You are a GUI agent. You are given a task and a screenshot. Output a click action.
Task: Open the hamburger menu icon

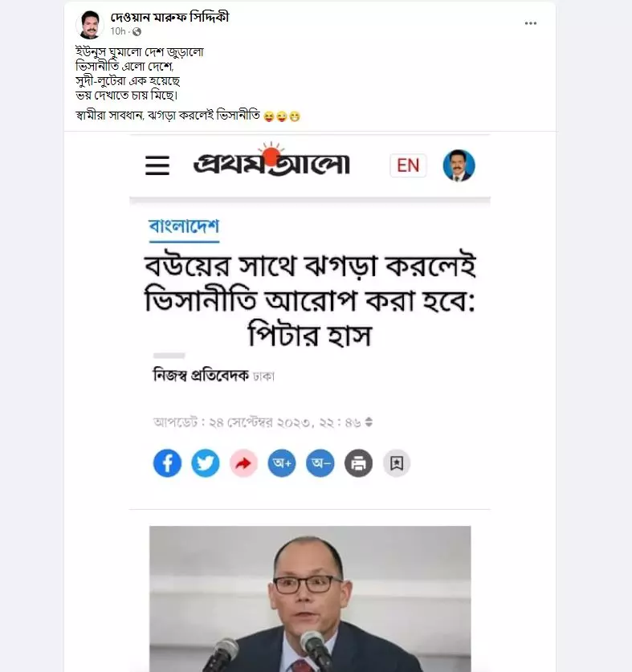pyautogui.click(x=157, y=165)
